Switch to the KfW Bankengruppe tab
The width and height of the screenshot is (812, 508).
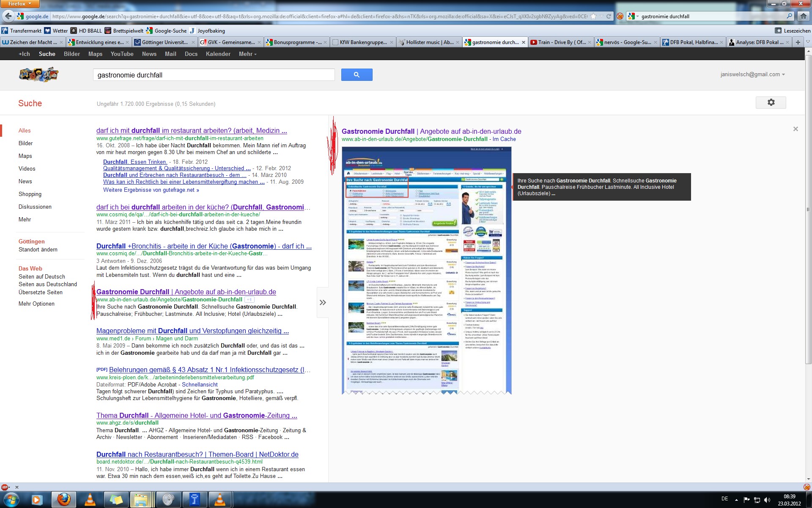(362, 42)
